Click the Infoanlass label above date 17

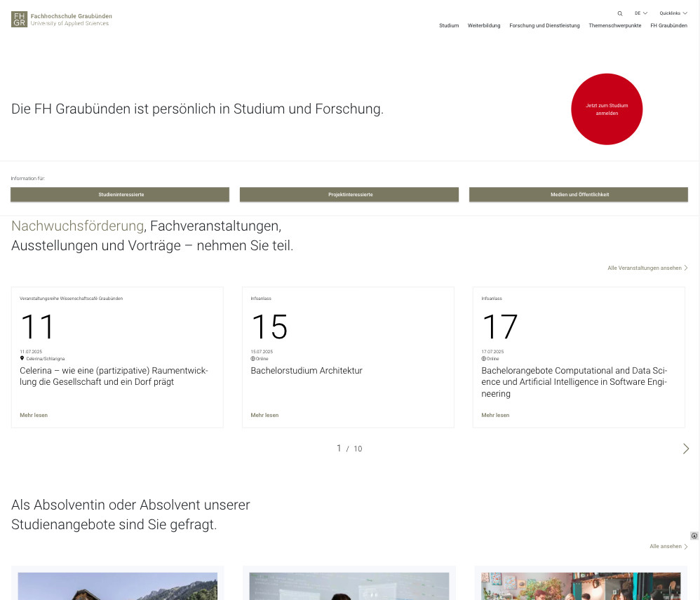click(x=492, y=299)
